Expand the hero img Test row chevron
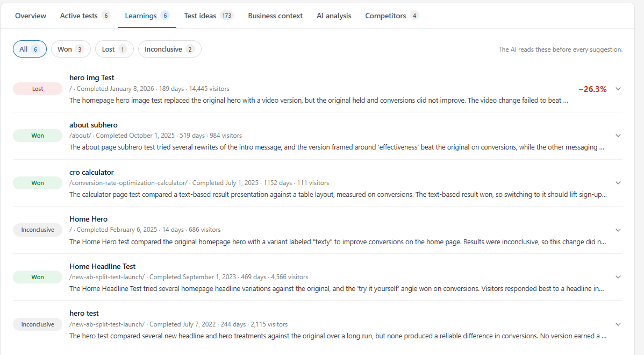 (x=618, y=89)
